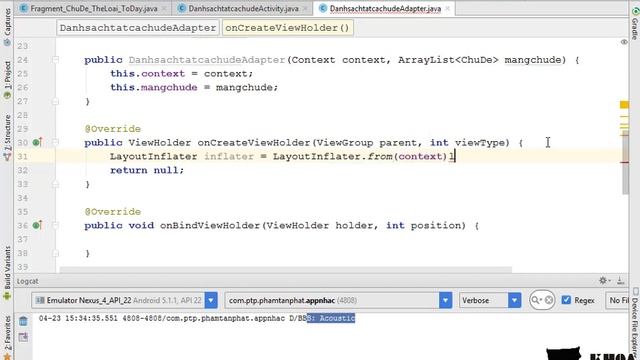This screenshot has width=640, height=360.
Task: Click 'this.context = context;' line
Action: coord(182,74)
